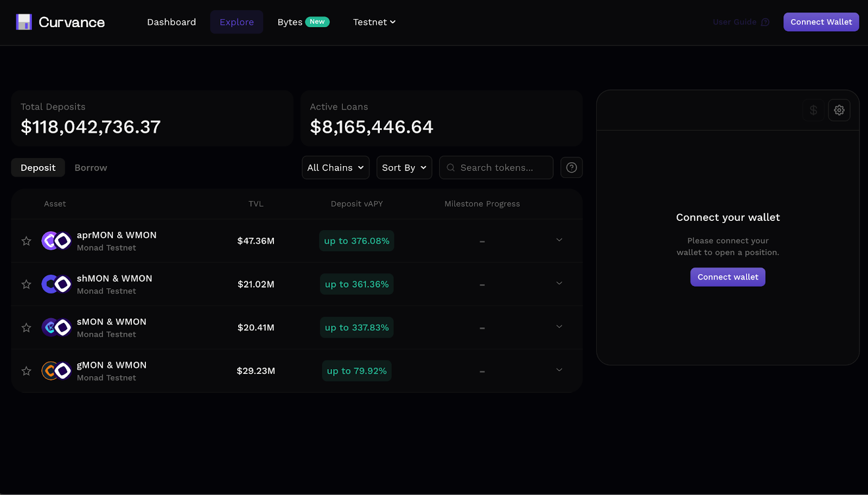This screenshot has height=495, width=868.
Task: Click Connect Wallet in the header
Action: pos(821,22)
